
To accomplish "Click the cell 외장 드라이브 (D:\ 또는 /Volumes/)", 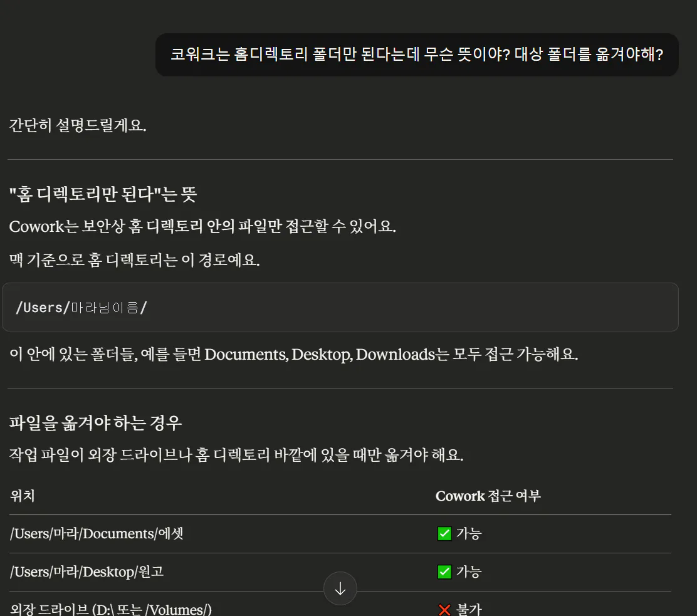I will 111,609.
